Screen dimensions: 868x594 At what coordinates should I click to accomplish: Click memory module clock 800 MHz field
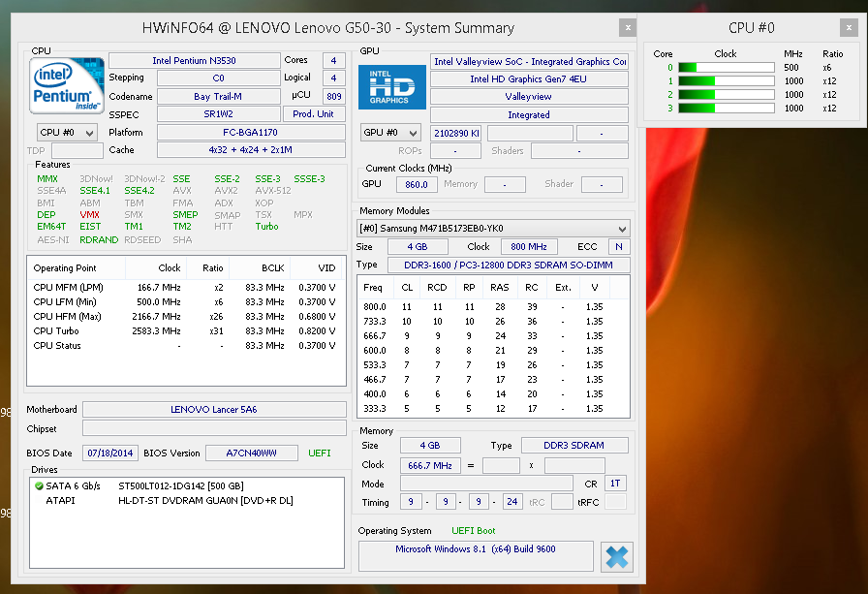tap(529, 247)
